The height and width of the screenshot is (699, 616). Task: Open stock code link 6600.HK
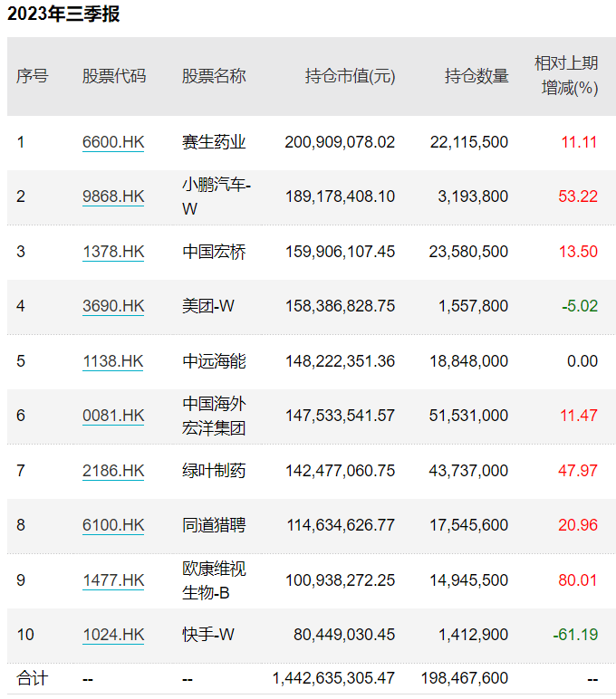(112, 142)
